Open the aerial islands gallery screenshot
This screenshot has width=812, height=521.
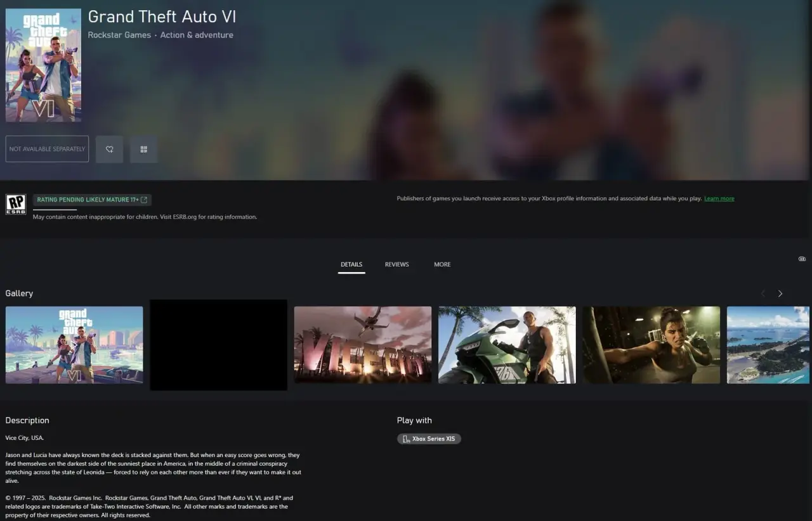[x=769, y=345]
